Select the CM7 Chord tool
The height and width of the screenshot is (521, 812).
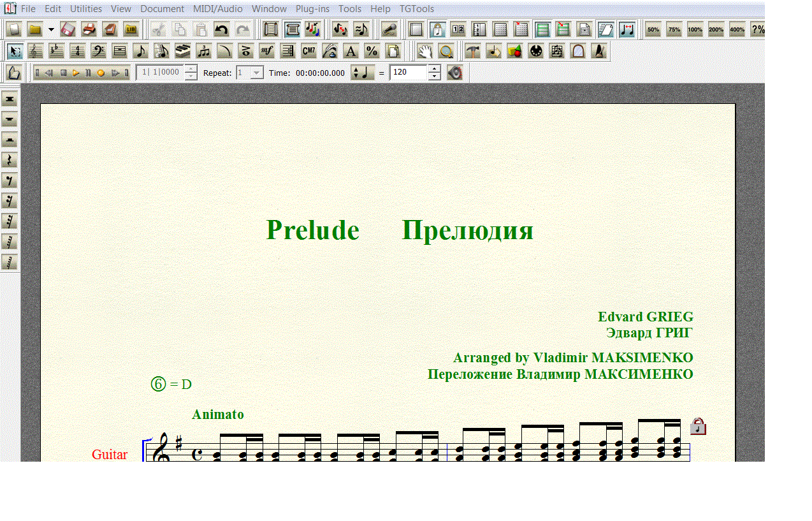(x=309, y=51)
